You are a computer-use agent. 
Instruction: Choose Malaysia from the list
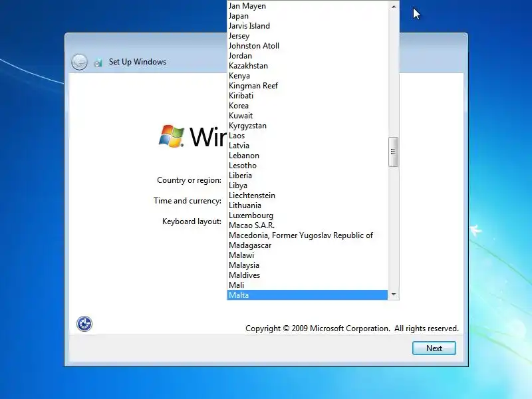[307, 265]
